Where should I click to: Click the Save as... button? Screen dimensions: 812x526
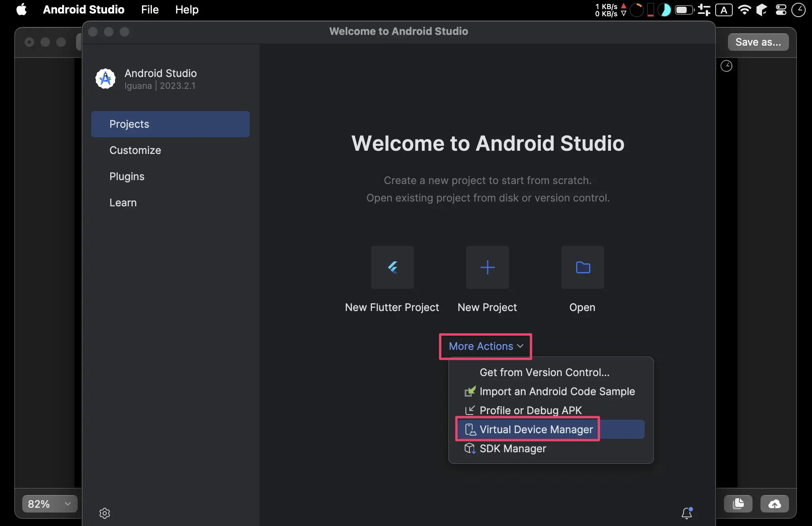tap(758, 42)
